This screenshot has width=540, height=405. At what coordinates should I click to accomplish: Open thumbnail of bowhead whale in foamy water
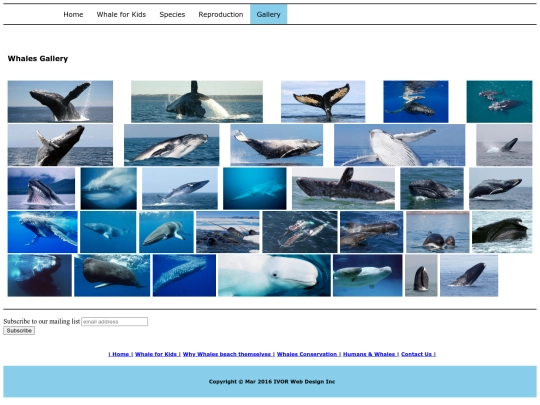pyautogui.click(x=502, y=232)
